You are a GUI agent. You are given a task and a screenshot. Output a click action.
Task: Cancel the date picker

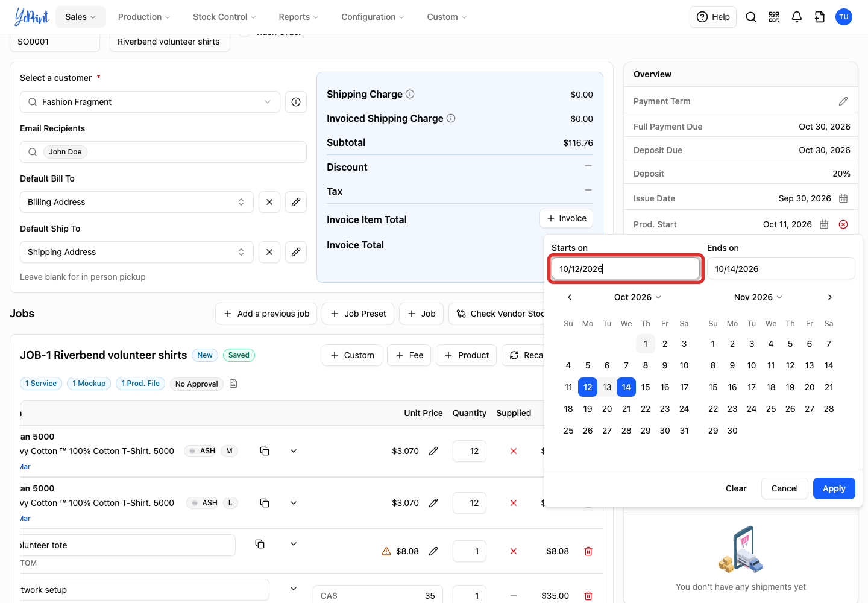pos(784,488)
